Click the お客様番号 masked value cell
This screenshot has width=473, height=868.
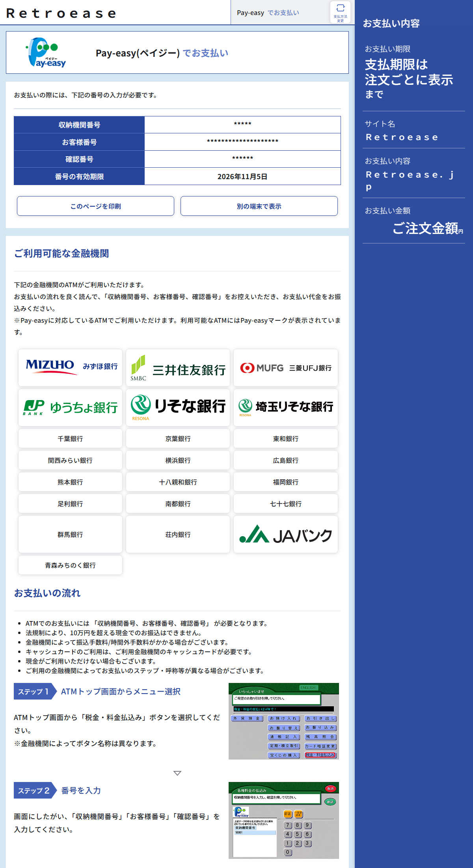(242, 142)
